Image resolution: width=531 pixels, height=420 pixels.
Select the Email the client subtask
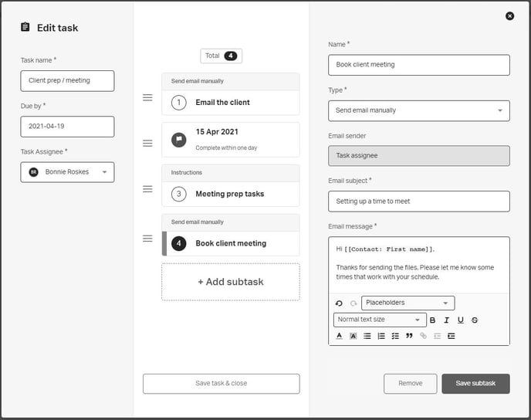click(230, 102)
